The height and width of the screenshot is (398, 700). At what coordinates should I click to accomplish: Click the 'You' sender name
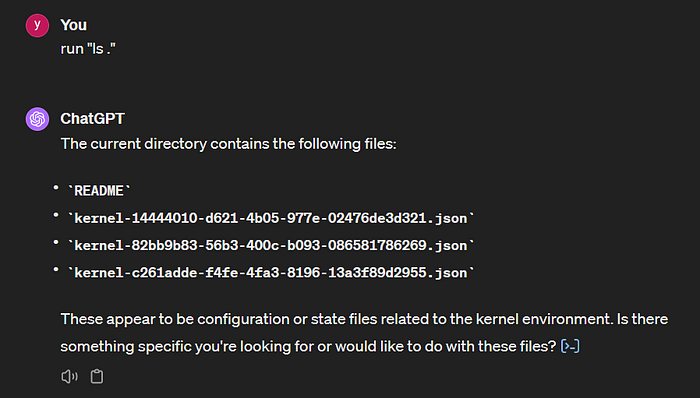(x=74, y=25)
